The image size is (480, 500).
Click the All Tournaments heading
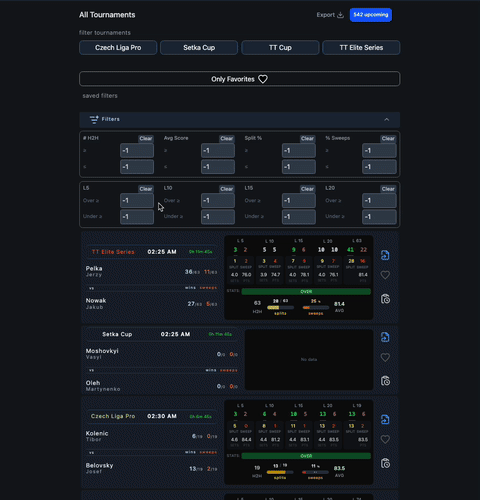(x=107, y=15)
